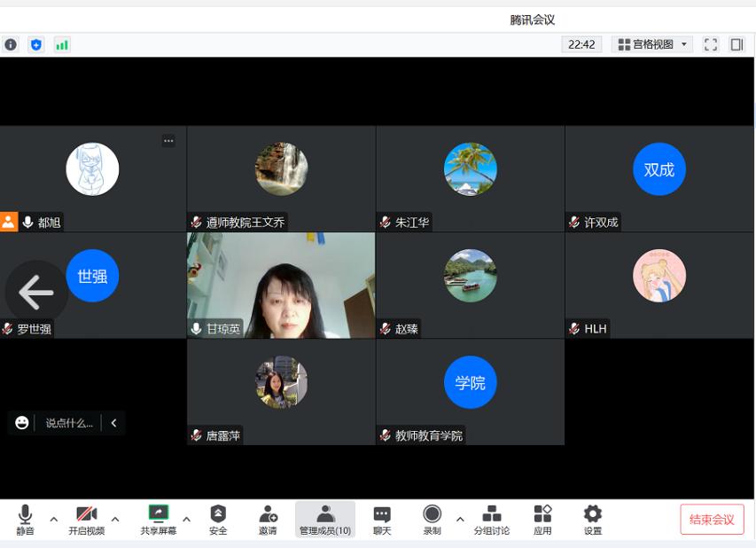
Task: Toggle the side panel icon
Action: pyautogui.click(x=737, y=44)
